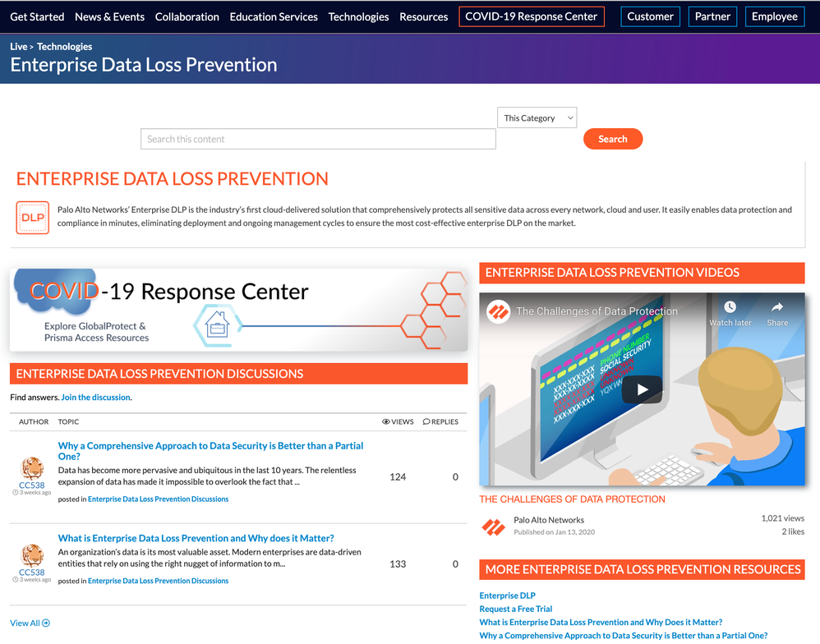
Task: Click the COVID-19 Response Center nav button
Action: point(532,16)
